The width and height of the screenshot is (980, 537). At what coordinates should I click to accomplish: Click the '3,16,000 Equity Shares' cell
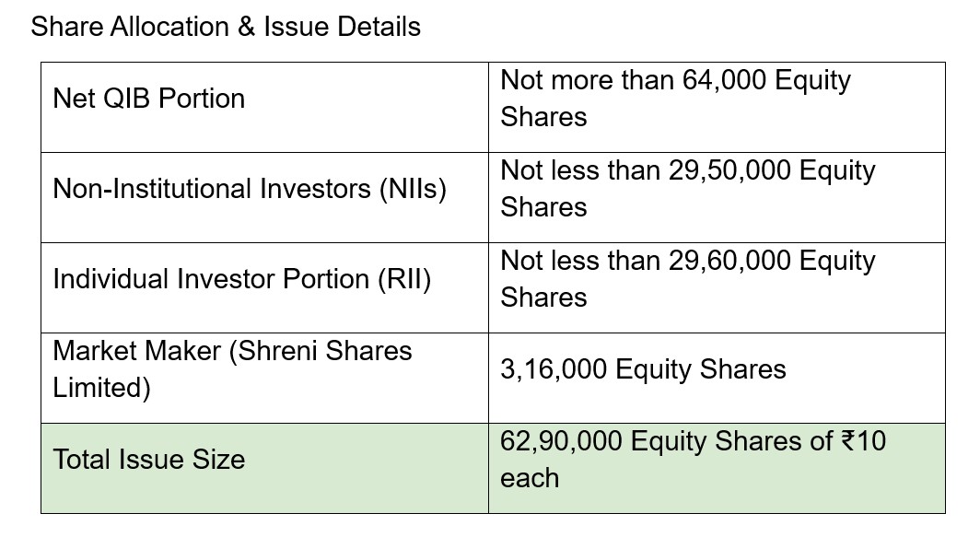coord(717,379)
